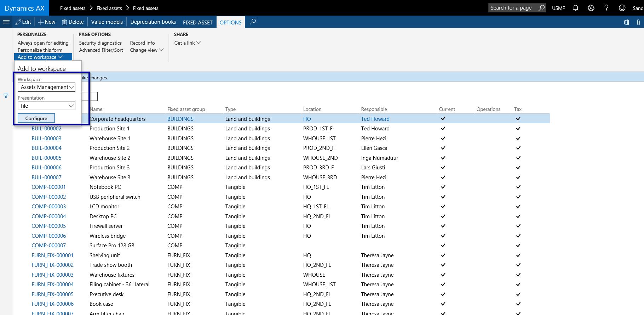Click the attachments paperclip icon
The width and height of the screenshot is (644, 315).
coord(638,22)
